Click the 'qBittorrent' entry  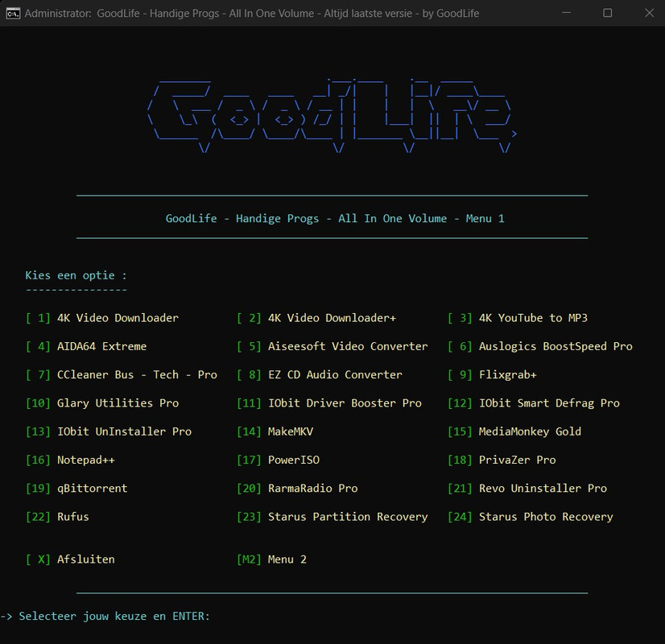click(x=76, y=489)
